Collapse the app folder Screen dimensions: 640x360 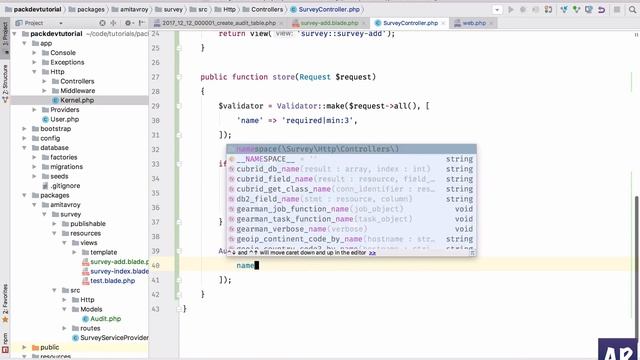[24, 43]
